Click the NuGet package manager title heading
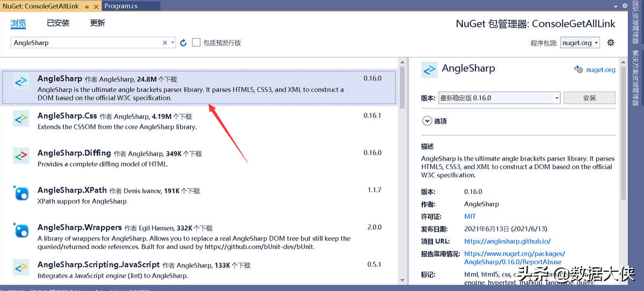The image size is (644, 291). click(536, 24)
